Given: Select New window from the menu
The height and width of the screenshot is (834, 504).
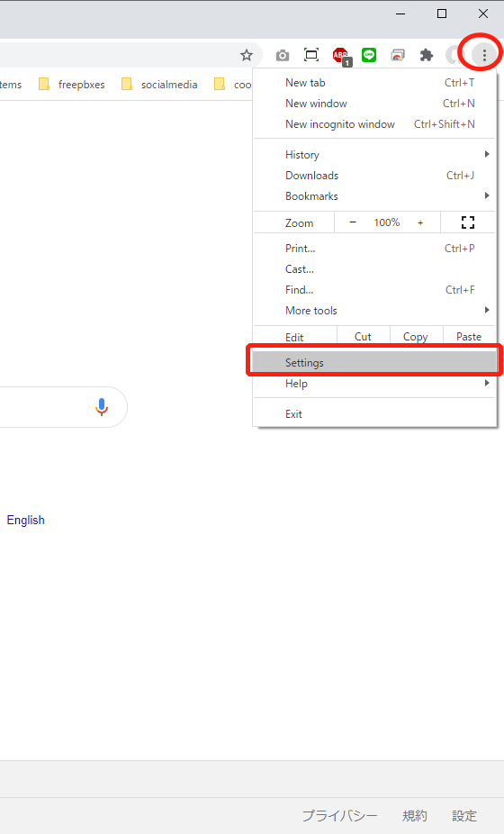Looking at the screenshot, I should point(374,104).
